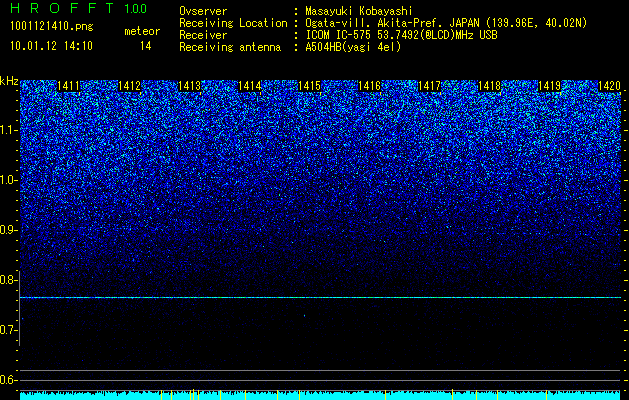Click the 1415 time marker
Image resolution: width=629 pixels, height=400 pixels.
[x=309, y=86]
